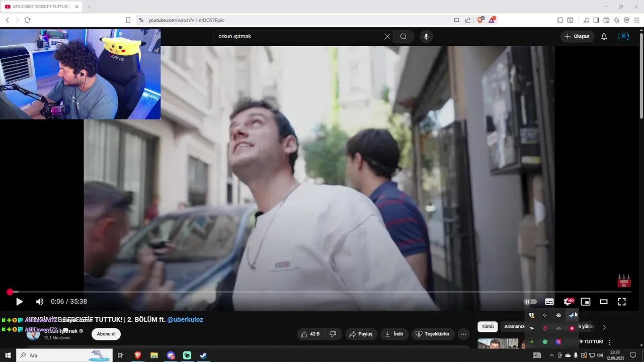This screenshot has width=644, height=362.
Task: Click the Steam icon in tray overflow
Action: [572, 315]
